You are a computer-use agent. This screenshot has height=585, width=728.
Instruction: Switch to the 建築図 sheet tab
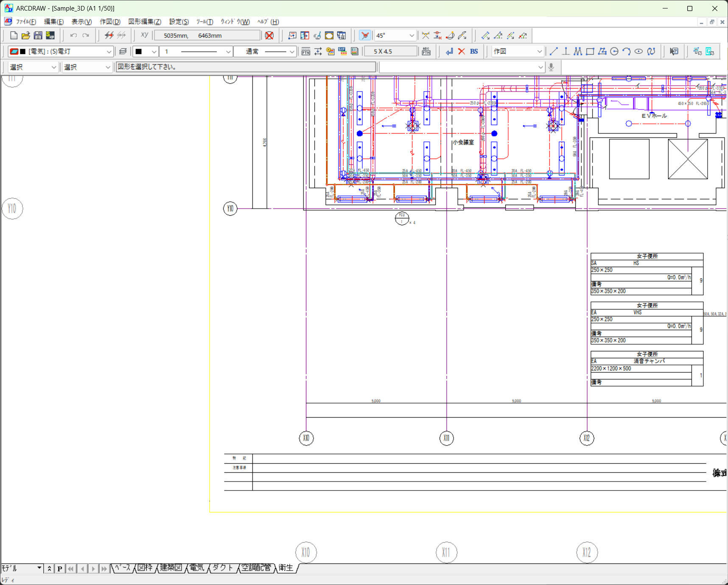click(171, 568)
